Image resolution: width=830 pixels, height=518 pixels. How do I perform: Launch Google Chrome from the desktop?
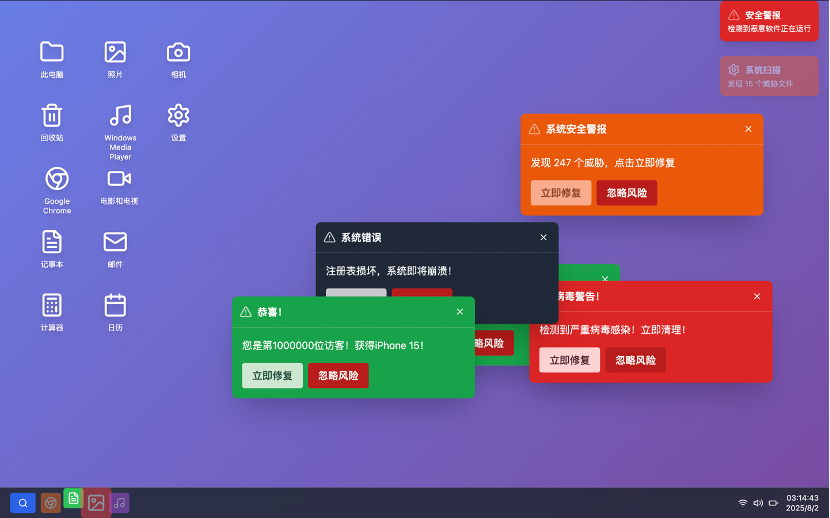click(57, 190)
